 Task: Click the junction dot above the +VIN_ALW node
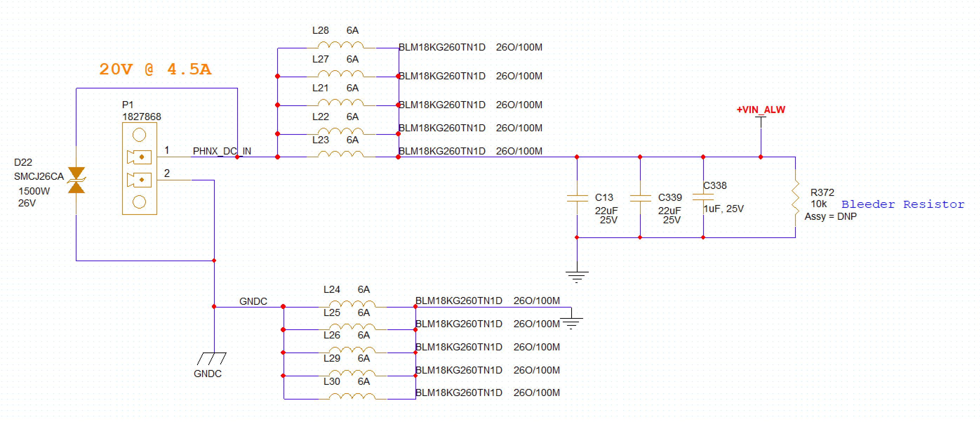coord(761,157)
